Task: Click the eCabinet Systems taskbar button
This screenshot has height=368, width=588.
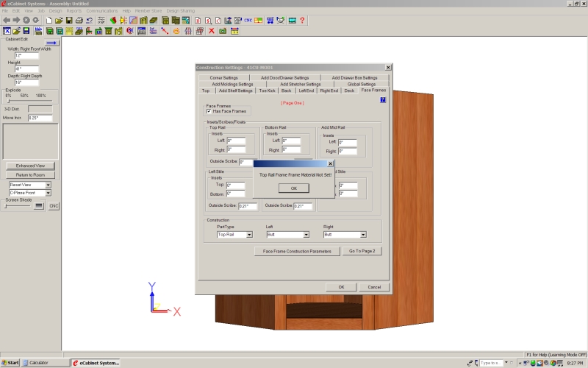Action: tap(96, 363)
